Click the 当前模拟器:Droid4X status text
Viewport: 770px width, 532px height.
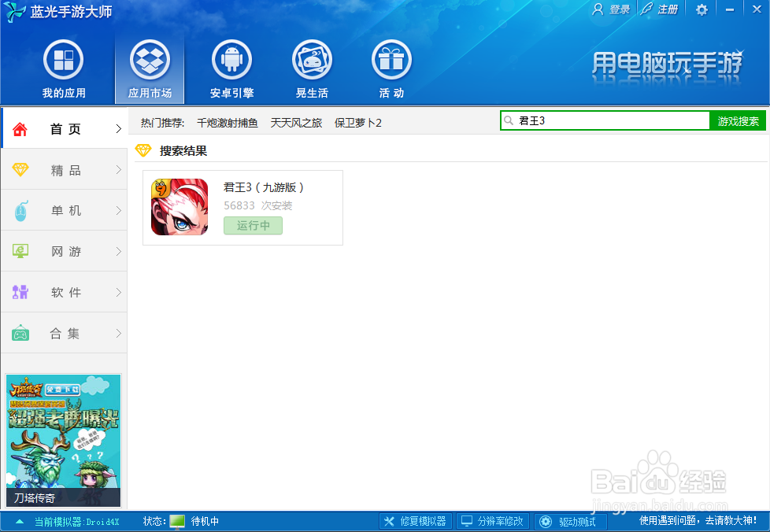pyautogui.click(x=76, y=522)
